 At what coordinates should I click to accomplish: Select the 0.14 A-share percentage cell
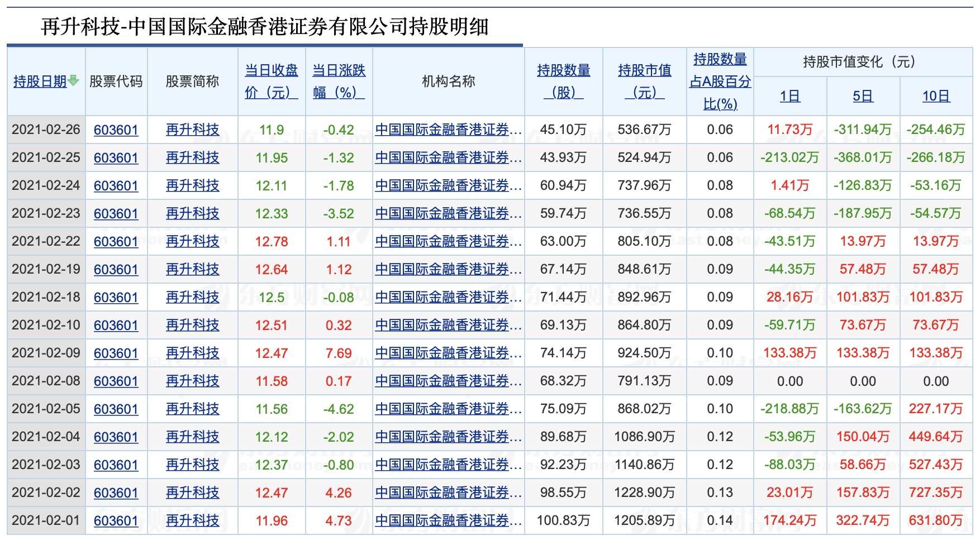(x=720, y=521)
